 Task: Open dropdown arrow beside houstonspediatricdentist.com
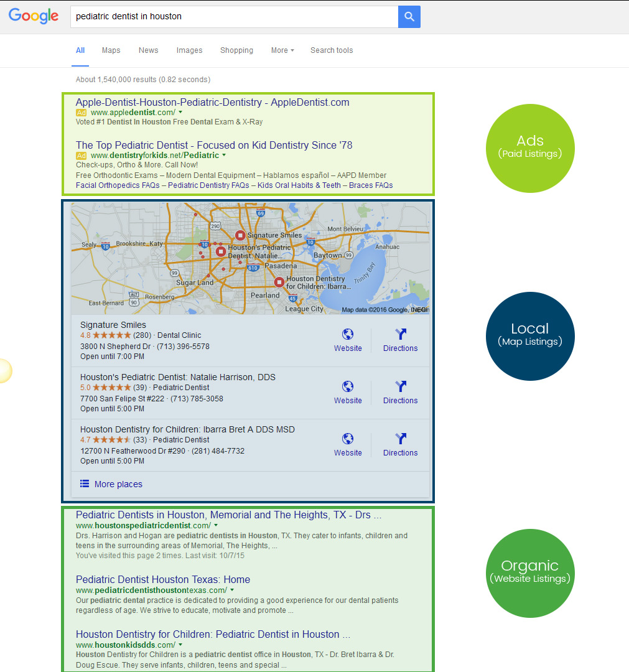(x=216, y=525)
